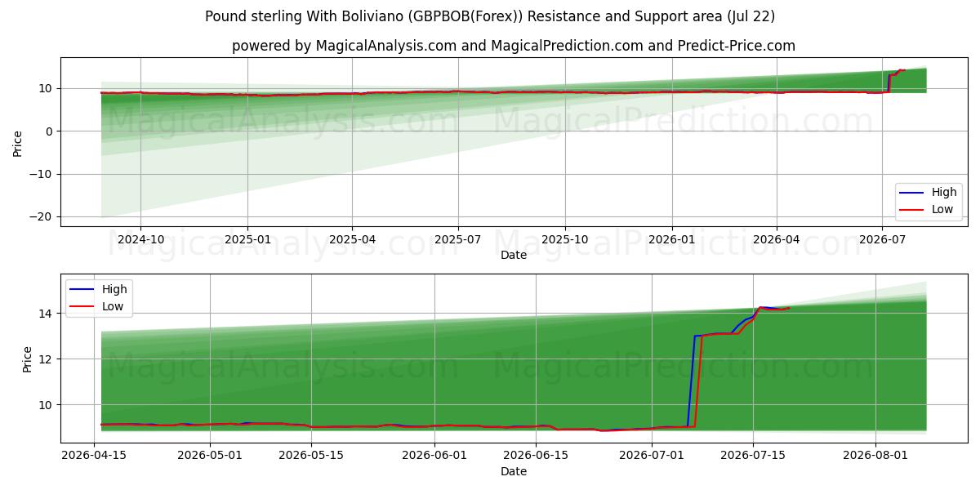Image resolution: width=980 pixels, height=490 pixels.
Task: Click lower chart date label 2026-05-01
Action: [x=210, y=456]
